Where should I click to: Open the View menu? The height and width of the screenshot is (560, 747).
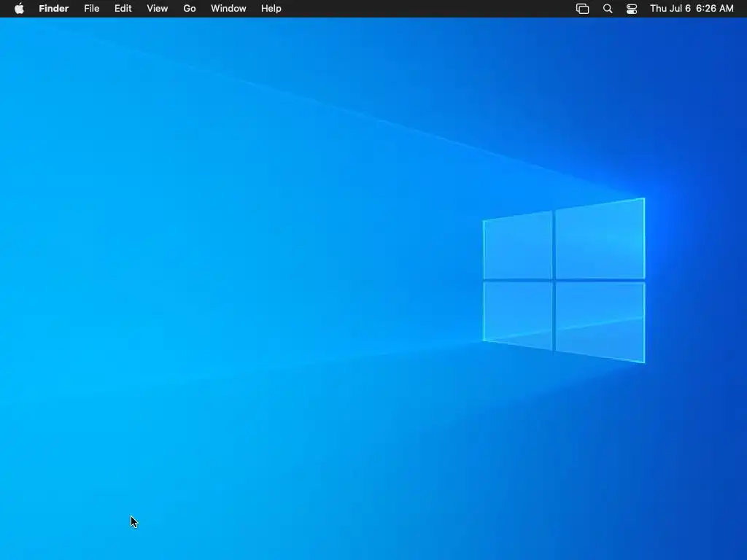[x=158, y=9]
